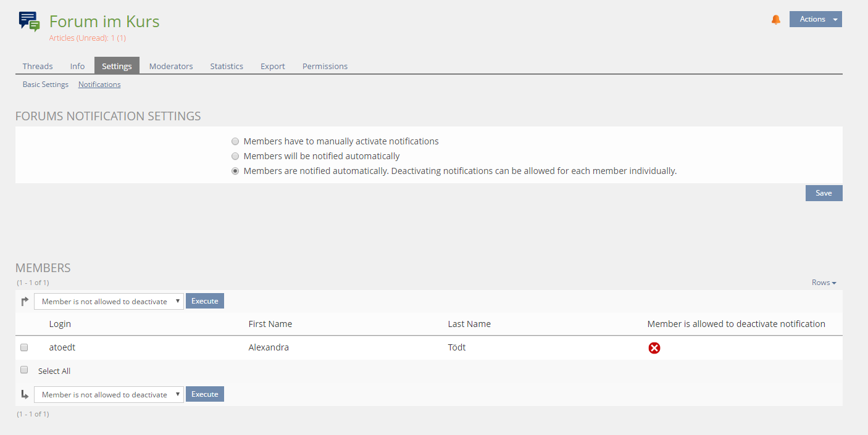Tick the Select All checkbox

click(24, 370)
